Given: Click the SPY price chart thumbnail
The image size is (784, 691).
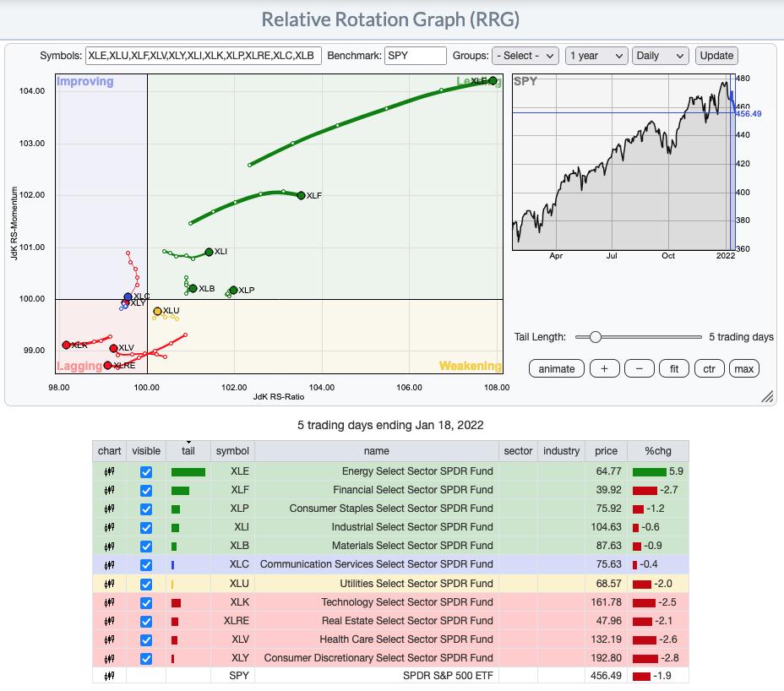Looking at the screenshot, I should tap(623, 162).
